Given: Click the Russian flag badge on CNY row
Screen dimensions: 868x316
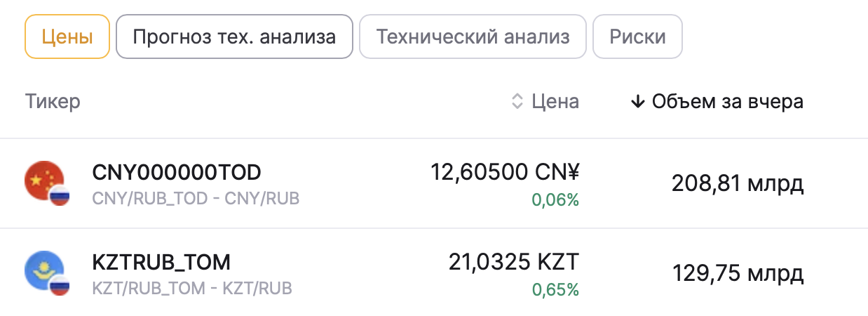Looking at the screenshot, I should [x=60, y=197].
